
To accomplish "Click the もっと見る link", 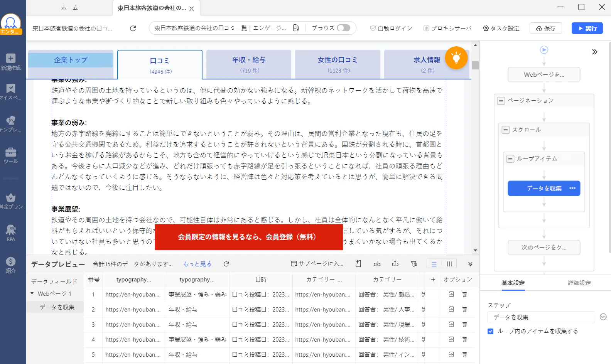I will click(197, 264).
